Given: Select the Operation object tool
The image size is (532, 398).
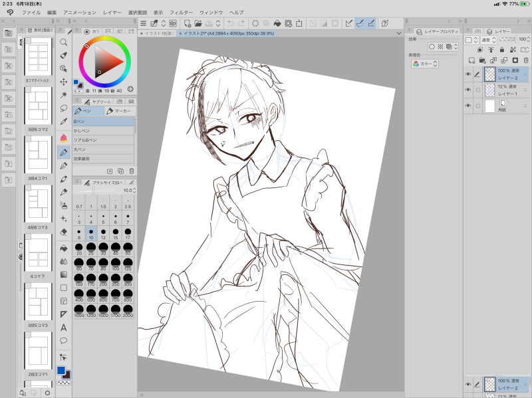Looking at the screenshot, I should 63,68.
